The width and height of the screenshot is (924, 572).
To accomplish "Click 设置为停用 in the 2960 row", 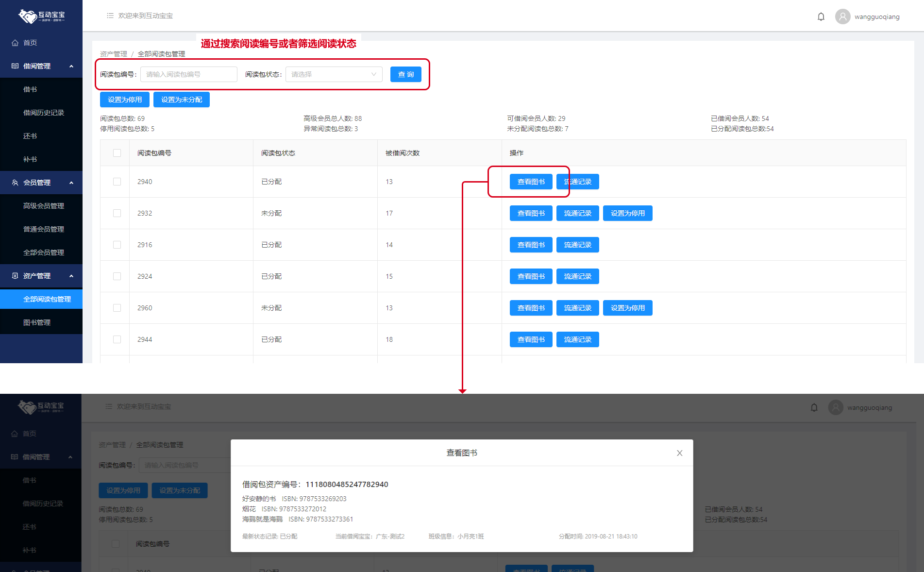I will (628, 308).
